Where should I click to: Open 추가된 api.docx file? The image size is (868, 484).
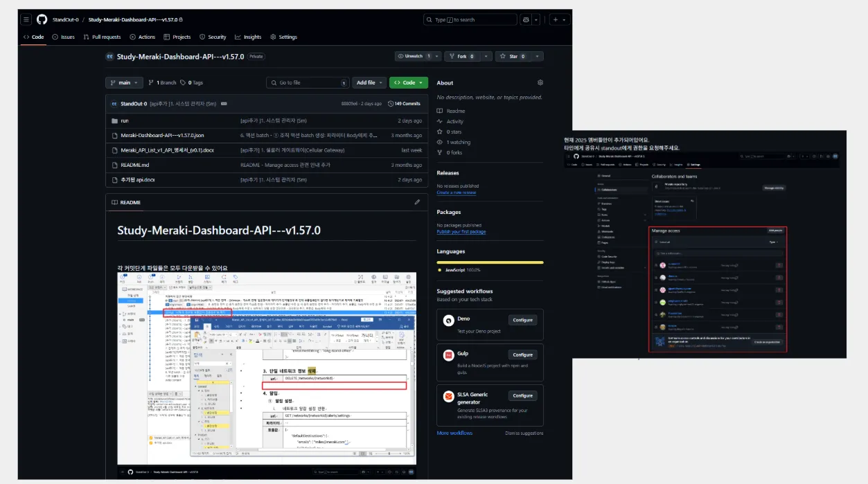tap(138, 179)
